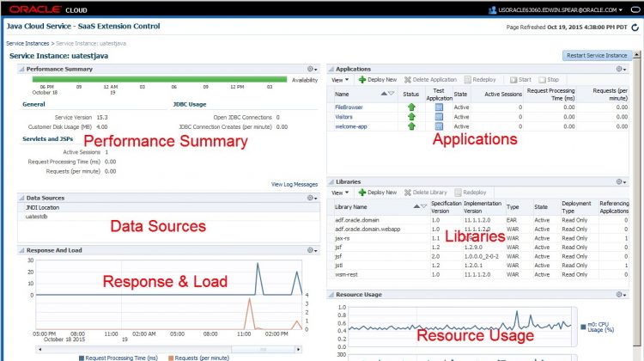
Task: Open the Data Sources gear menu
Action: [313, 198]
